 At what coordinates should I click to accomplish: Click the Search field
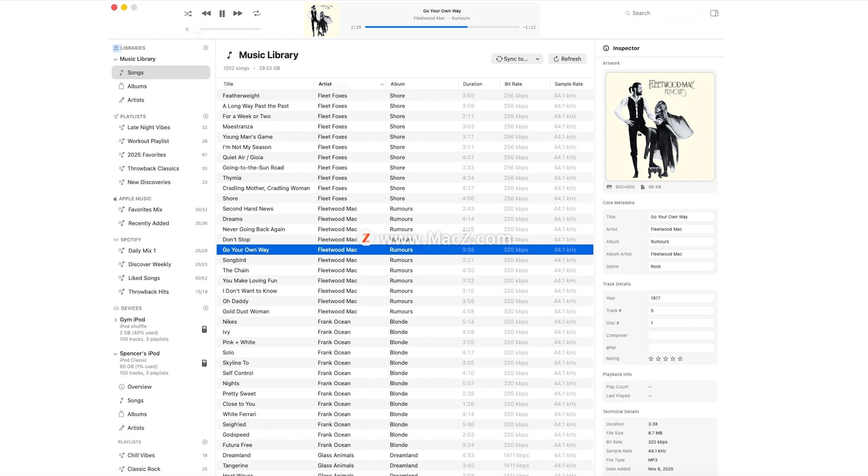click(x=661, y=13)
